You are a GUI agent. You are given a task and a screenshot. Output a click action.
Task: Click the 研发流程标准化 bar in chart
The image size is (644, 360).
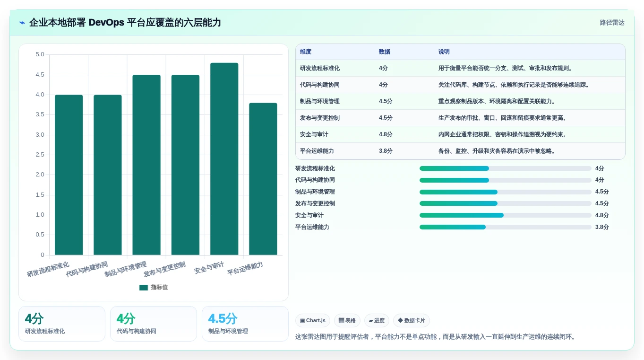click(69, 175)
